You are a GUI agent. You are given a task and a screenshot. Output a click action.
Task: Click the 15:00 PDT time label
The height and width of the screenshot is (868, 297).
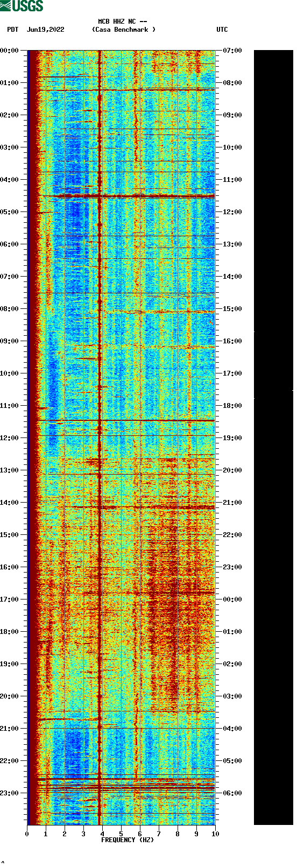point(9,535)
